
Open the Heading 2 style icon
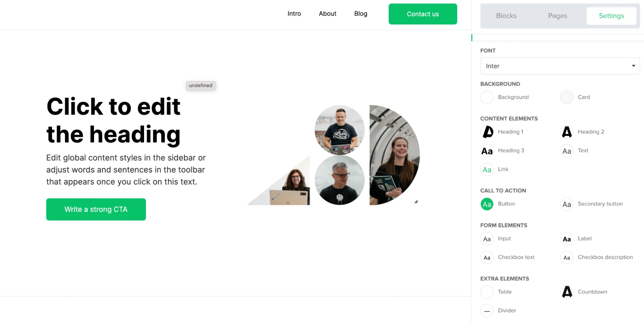[567, 132]
